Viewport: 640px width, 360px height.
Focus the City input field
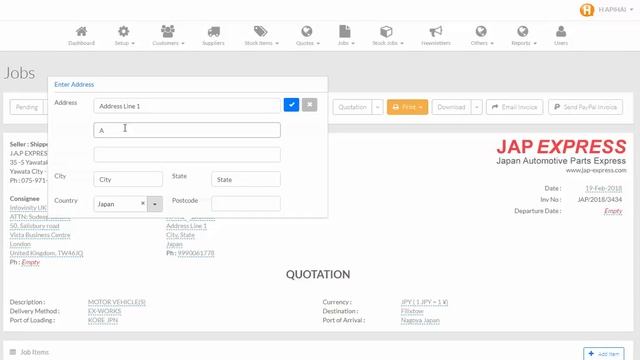click(128, 179)
